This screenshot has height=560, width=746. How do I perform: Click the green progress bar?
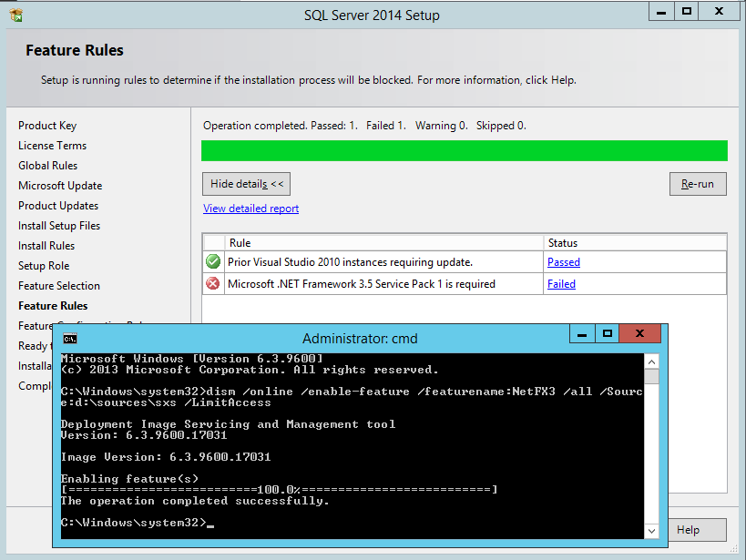coord(464,150)
